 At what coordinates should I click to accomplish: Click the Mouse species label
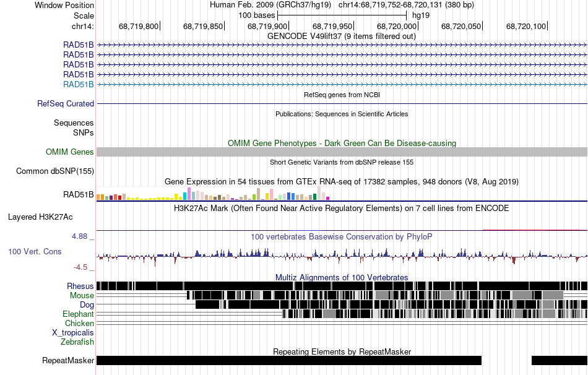82,296
